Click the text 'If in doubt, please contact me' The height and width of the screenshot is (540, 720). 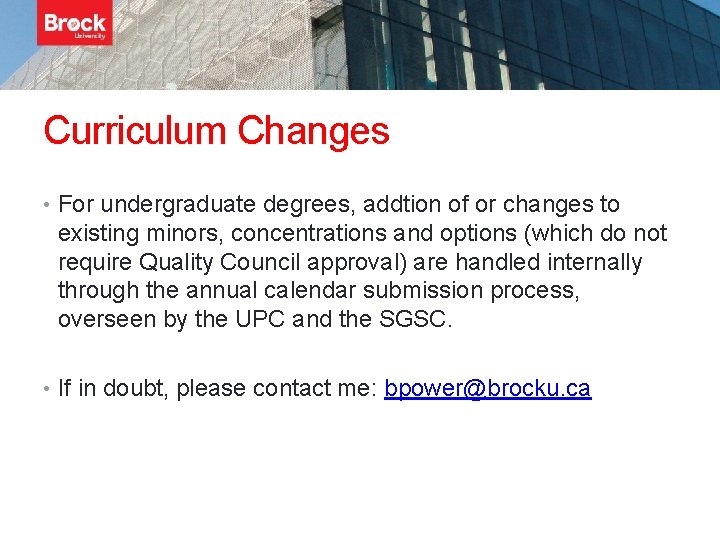[217, 388]
